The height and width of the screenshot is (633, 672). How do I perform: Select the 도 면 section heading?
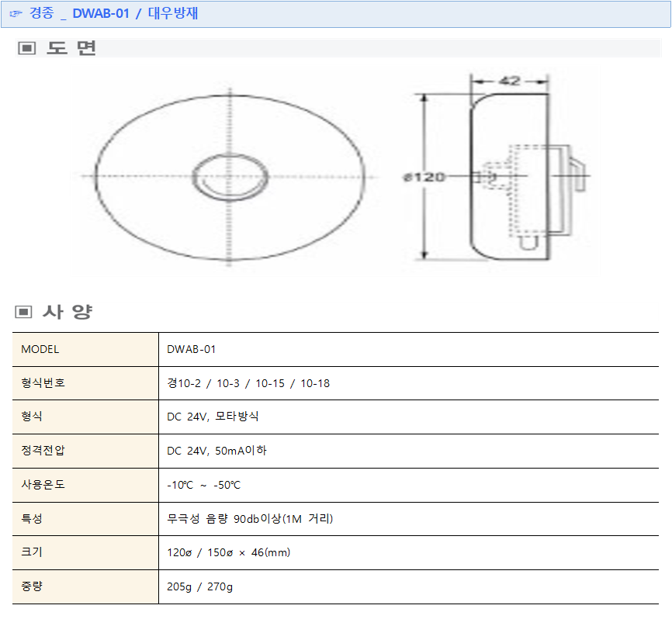pos(71,48)
